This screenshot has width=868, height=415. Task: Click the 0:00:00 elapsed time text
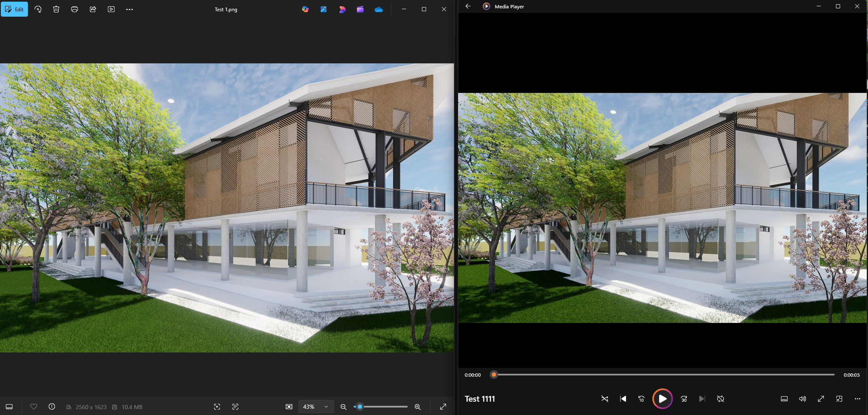tap(473, 375)
